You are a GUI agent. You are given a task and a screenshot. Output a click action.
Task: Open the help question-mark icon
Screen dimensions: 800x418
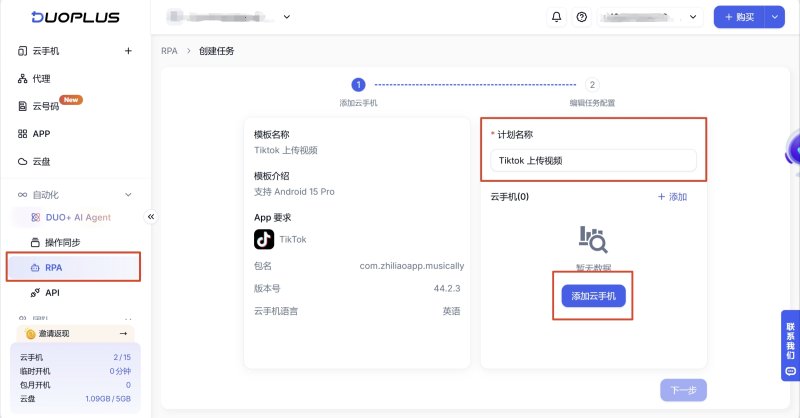[x=581, y=17]
